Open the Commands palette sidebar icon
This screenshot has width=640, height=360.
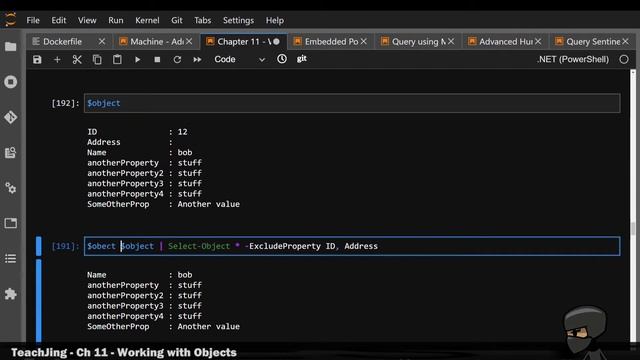[x=11, y=153]
